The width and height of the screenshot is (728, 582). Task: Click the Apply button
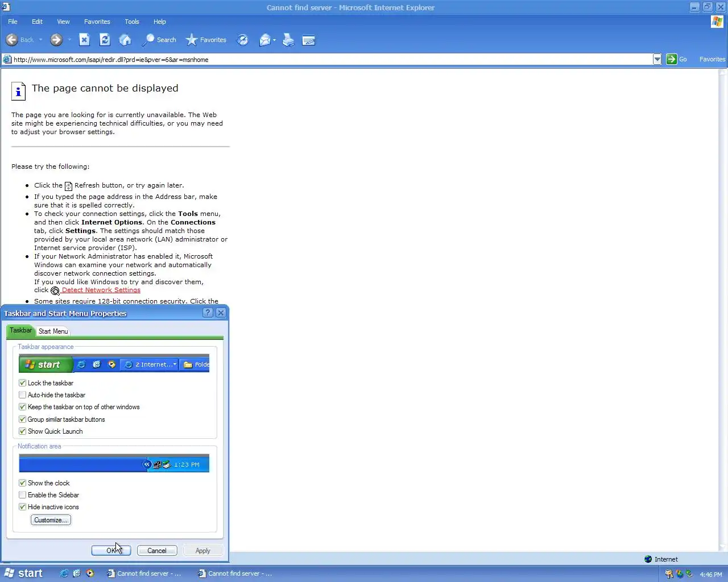(203, 550)
